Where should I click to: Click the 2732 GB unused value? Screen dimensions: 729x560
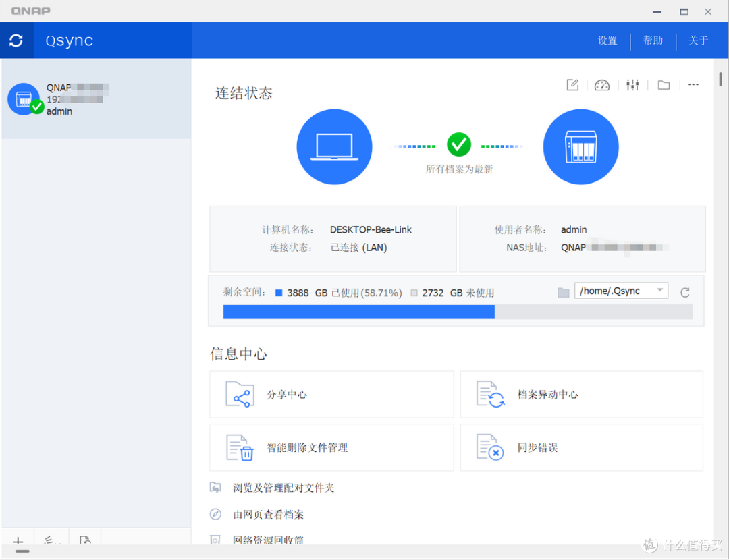coord(443,293)
